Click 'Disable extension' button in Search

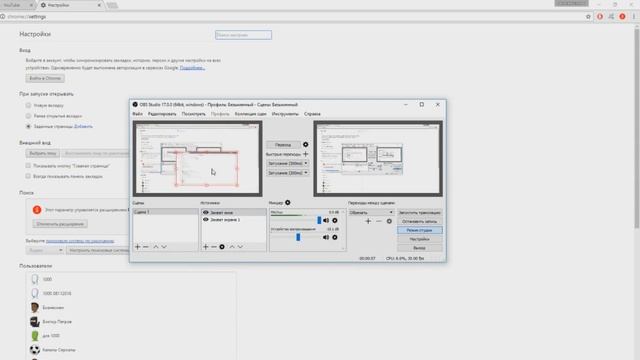pyautogui.click(x=60, y=224)
